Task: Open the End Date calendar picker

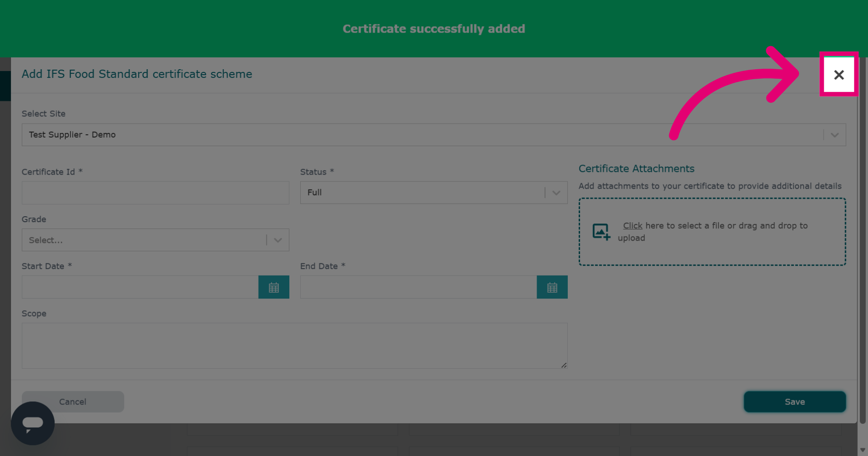Action: coord(552,287)
